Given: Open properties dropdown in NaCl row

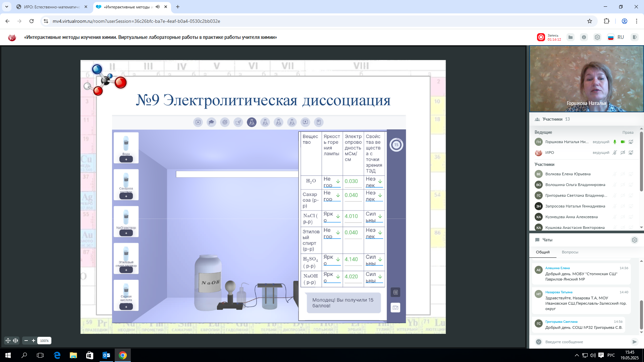Looking at the screenshot, I should point(374,217).
